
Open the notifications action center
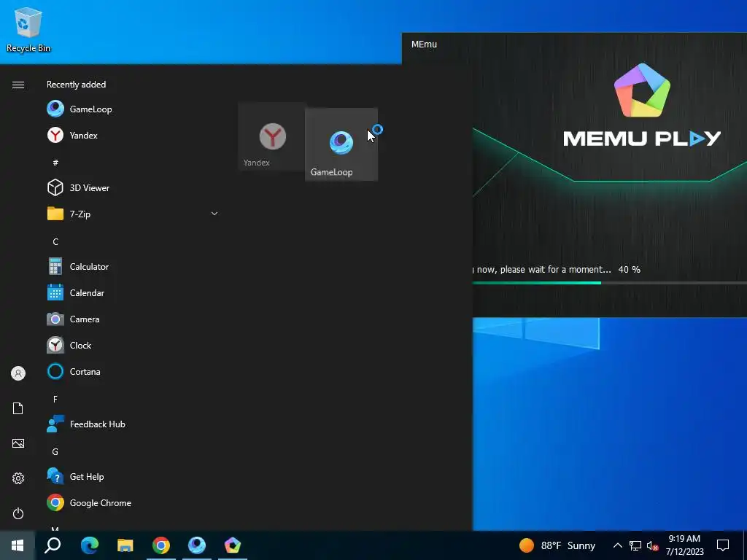click(x=723, y=545)
